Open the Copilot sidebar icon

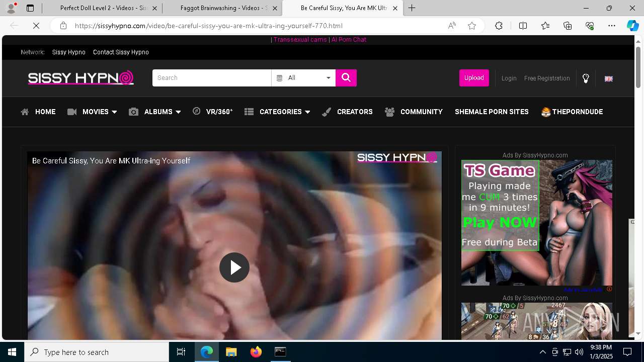point(632,26)
